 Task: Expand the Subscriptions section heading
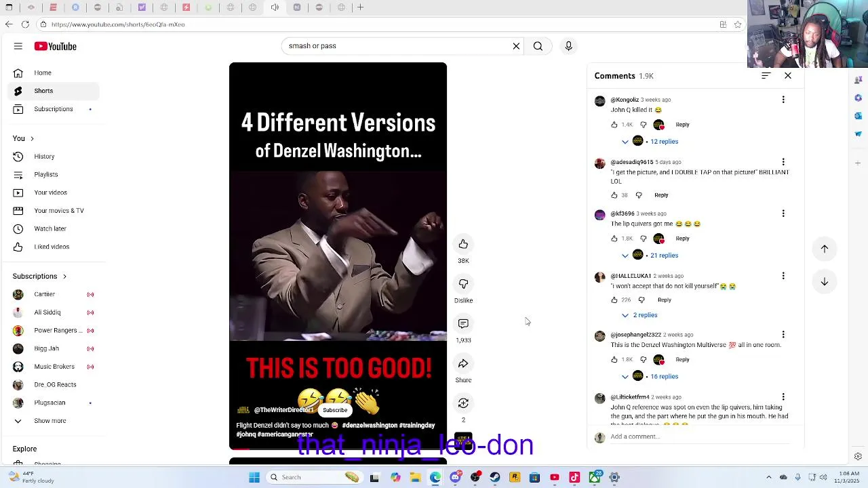tap(39, 276)
